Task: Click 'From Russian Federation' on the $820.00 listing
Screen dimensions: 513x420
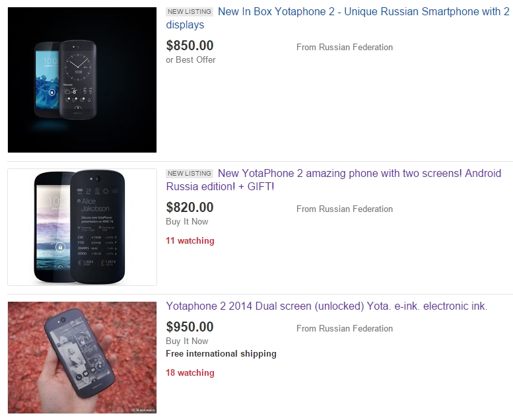Action: click(345, 209)
